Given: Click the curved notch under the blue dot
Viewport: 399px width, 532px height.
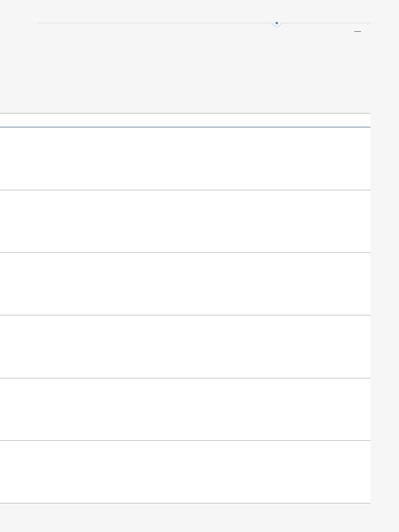Looking at the screenshot, I should pos(277,26).
